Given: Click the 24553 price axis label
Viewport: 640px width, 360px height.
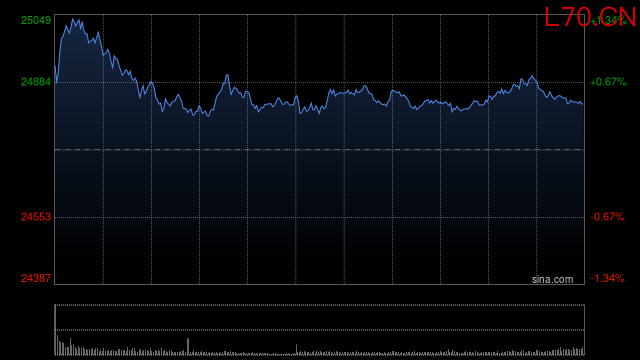Looking at the screenshot, I should 36,217.
